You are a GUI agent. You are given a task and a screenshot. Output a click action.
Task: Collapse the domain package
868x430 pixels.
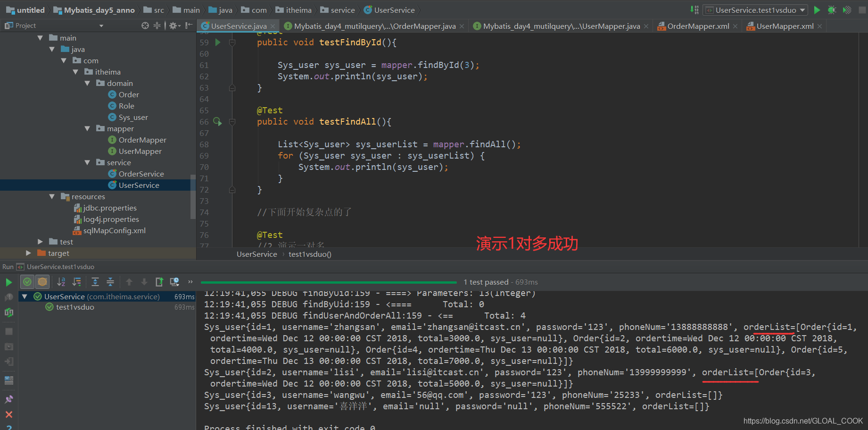pos(87,83)
